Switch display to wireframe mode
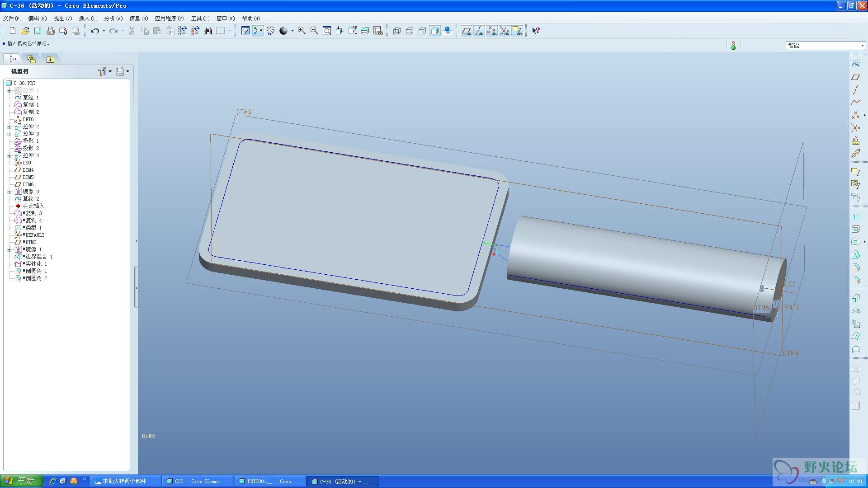The width and height of the screenshot is (868, 488). click(397, 31)
